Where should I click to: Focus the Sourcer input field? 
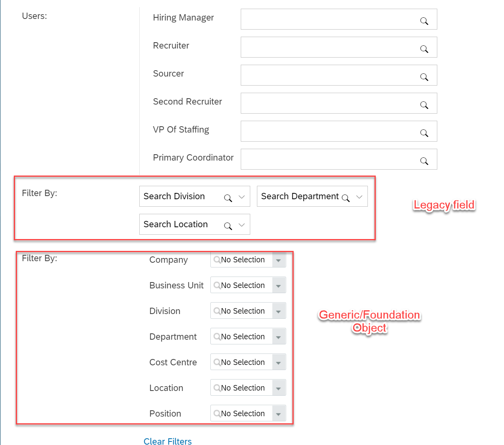pyautogui.click(x=339, y=75)
